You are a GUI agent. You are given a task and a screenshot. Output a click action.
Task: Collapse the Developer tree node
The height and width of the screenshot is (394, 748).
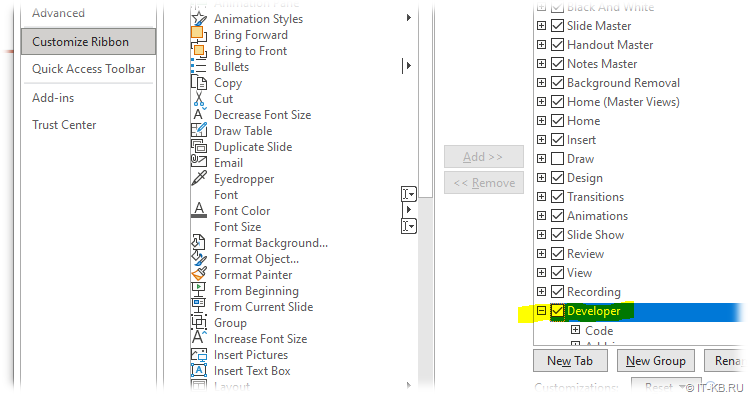[541, 311]
